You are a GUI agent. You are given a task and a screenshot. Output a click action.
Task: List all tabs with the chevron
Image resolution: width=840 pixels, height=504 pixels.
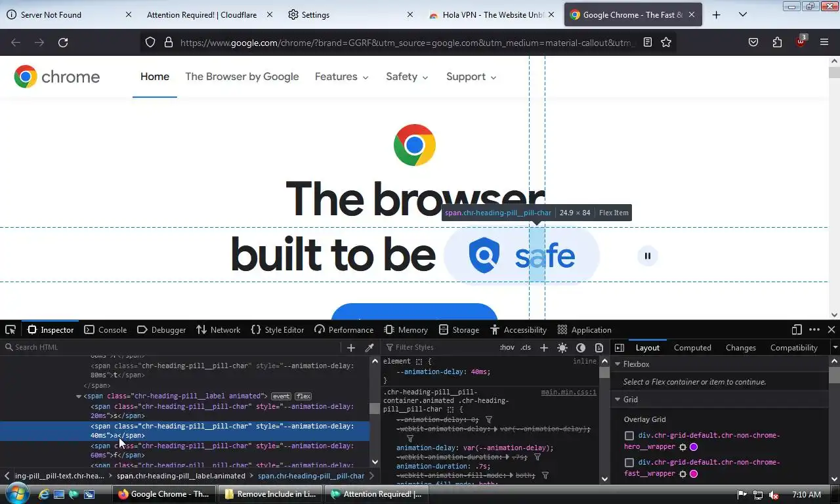743,14
